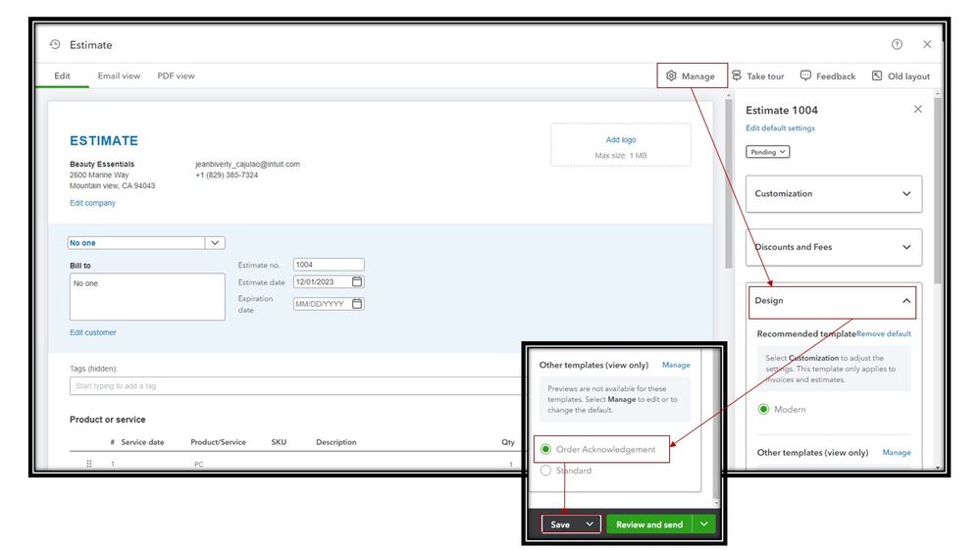Click the Edit company link

point(92,203)
